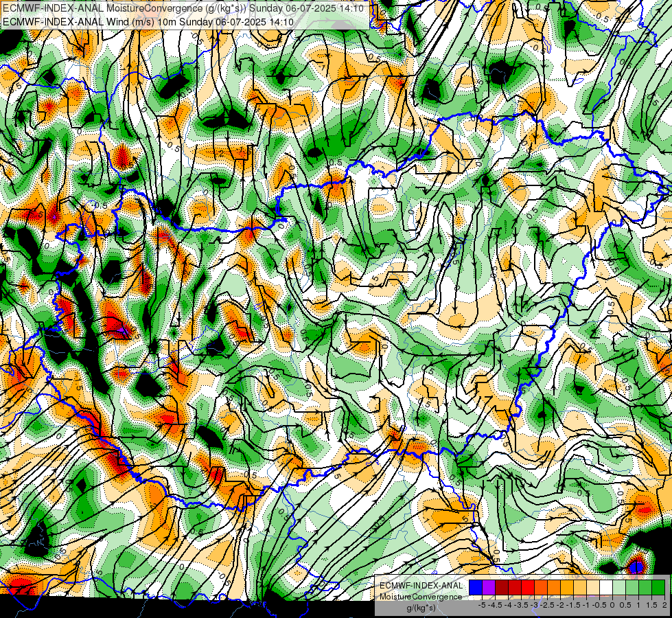The width and height of the screenshot is (672, 618).
Task: Select the white legend color swatch
Action: [x=606, y=587]
